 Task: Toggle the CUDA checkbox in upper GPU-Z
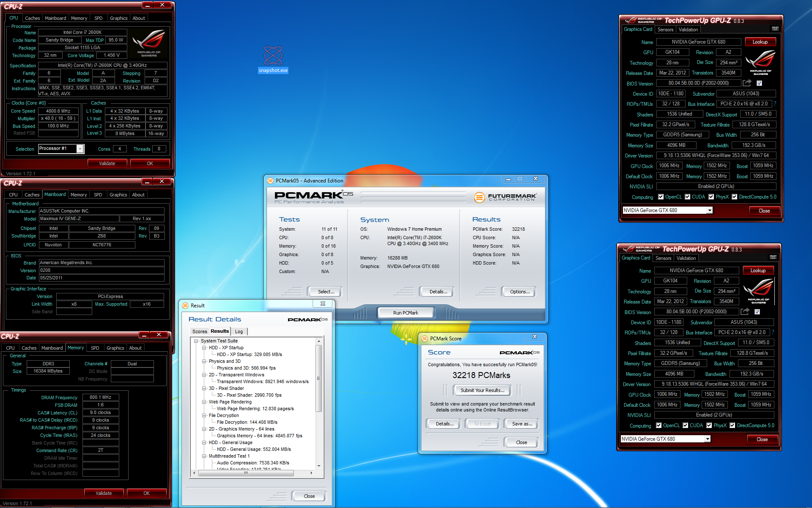tap(687, 197)
